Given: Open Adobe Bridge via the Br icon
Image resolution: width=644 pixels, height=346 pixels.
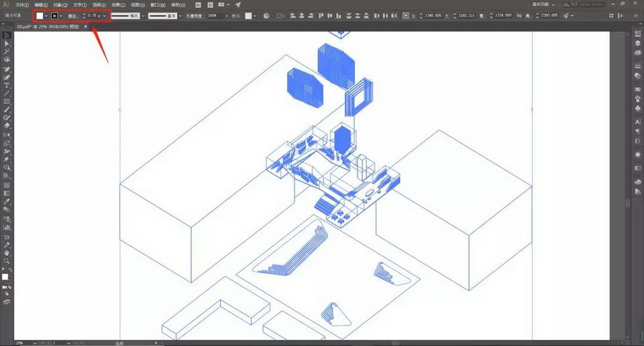Looking at the screenshot, I should tap(198, 5).
